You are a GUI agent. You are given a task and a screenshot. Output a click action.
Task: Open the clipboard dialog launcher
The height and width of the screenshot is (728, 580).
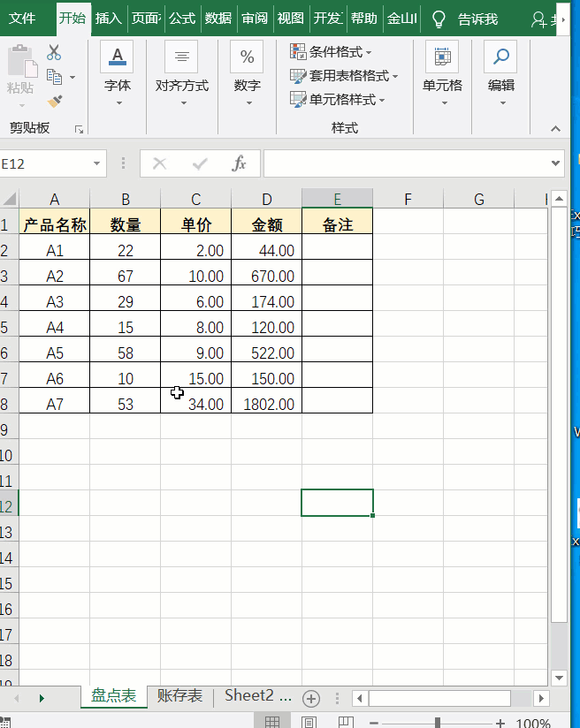79,130
